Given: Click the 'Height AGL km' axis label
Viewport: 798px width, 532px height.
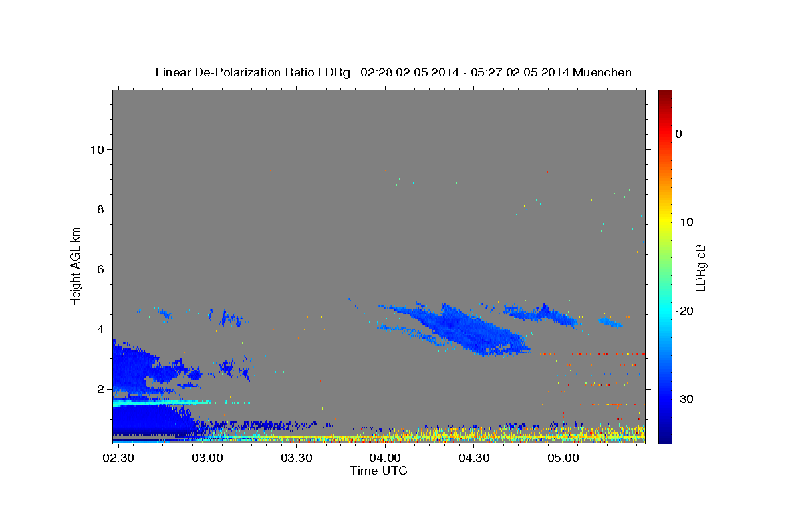Looking at the screenshot, I should click(76, 265).
